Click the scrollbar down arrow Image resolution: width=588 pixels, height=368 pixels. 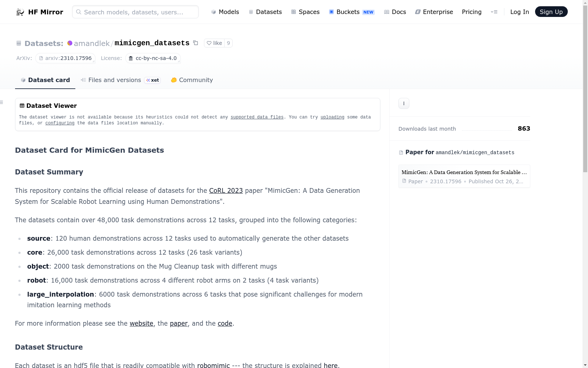coord(585,365)
